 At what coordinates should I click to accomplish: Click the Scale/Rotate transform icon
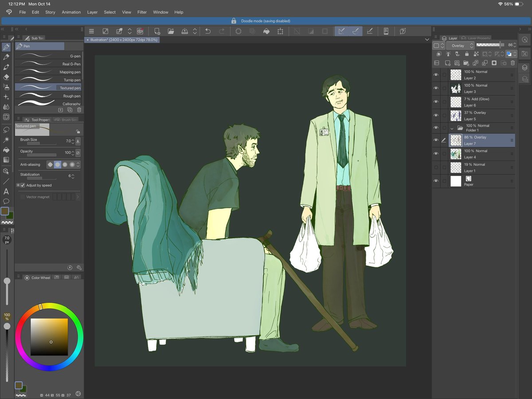click(281, 31)
